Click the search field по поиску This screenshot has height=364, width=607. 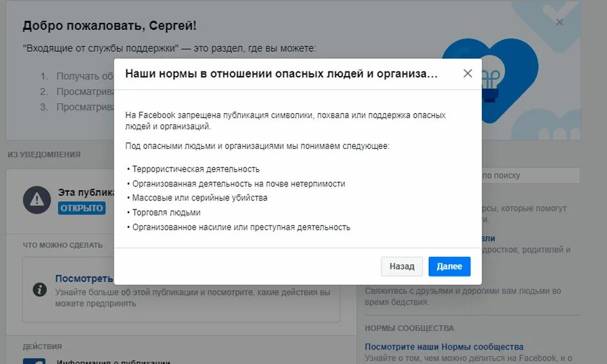pos(531,175)
